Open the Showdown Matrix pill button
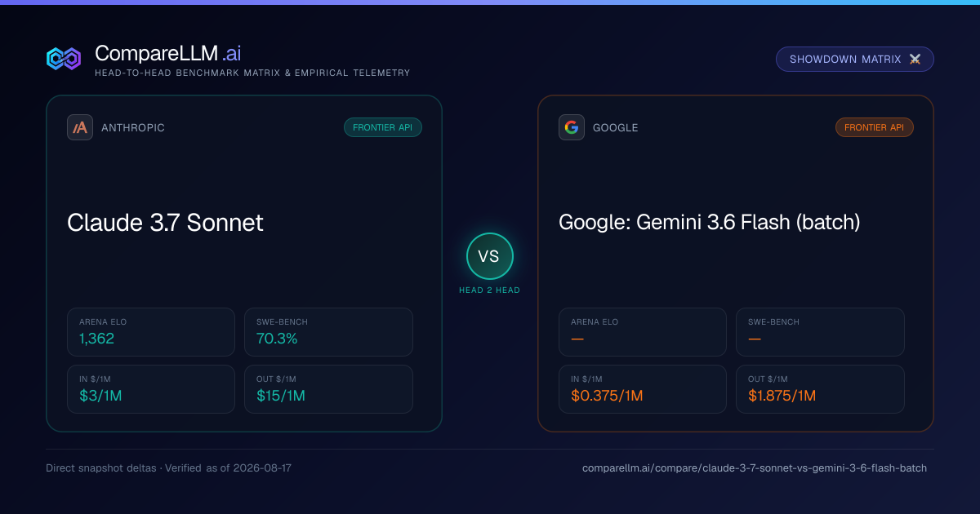This screenshot has width=980, height=514. point(854,60)
